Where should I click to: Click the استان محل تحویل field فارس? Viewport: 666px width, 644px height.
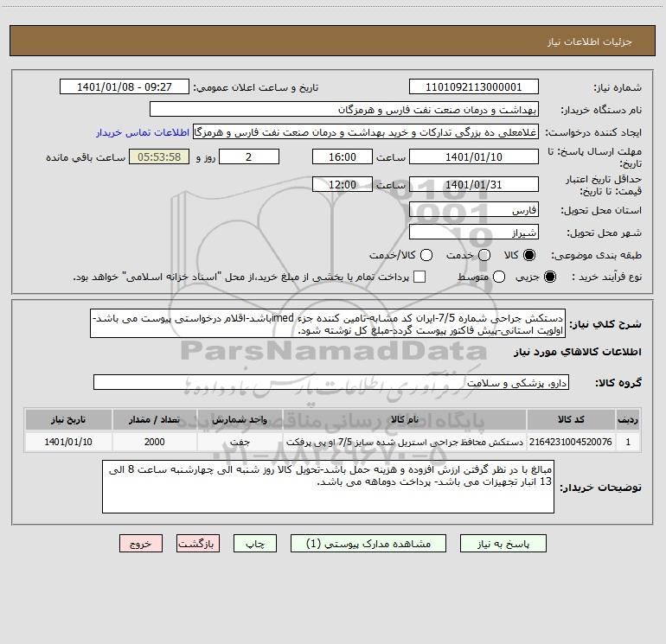[474, 209]
